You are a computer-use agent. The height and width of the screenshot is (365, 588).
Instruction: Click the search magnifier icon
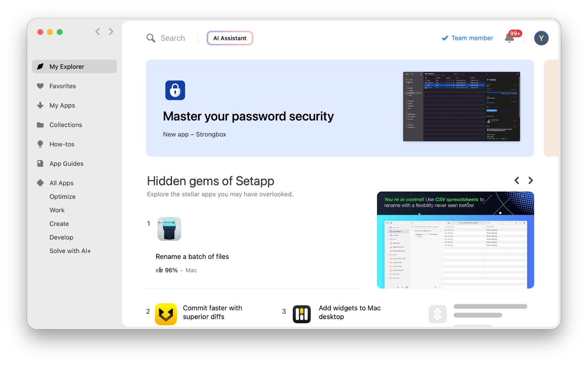(150, 38)
